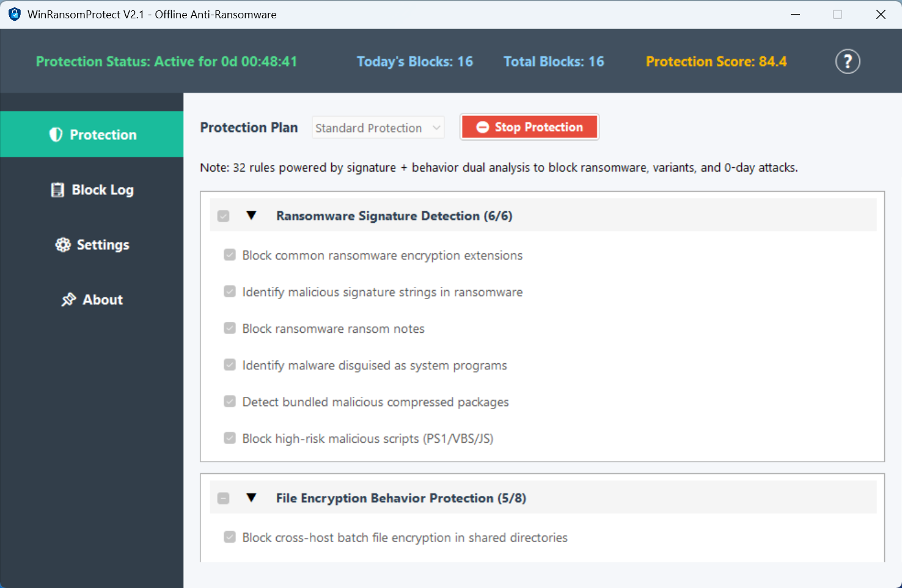Switch to the Block Log tab
This screenshot has height=588, width=902.
click(92, 190)
